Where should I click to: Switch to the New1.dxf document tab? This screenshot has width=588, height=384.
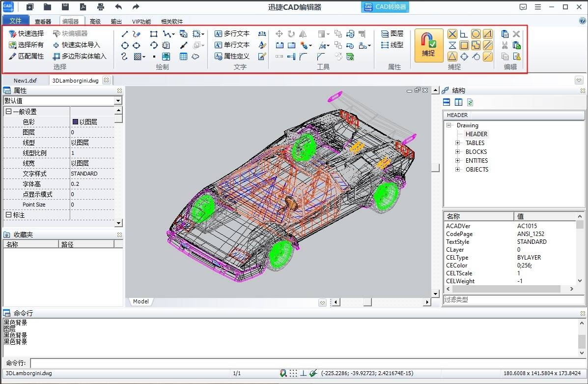click(25, 80)
